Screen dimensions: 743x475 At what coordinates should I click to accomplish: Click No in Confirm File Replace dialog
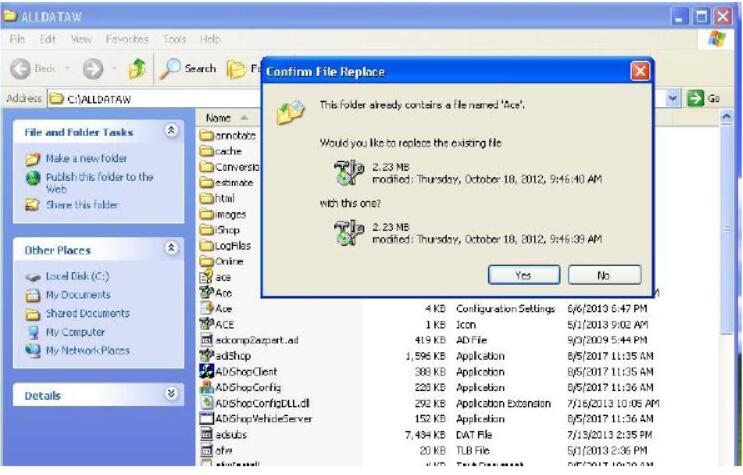[604, 275]
